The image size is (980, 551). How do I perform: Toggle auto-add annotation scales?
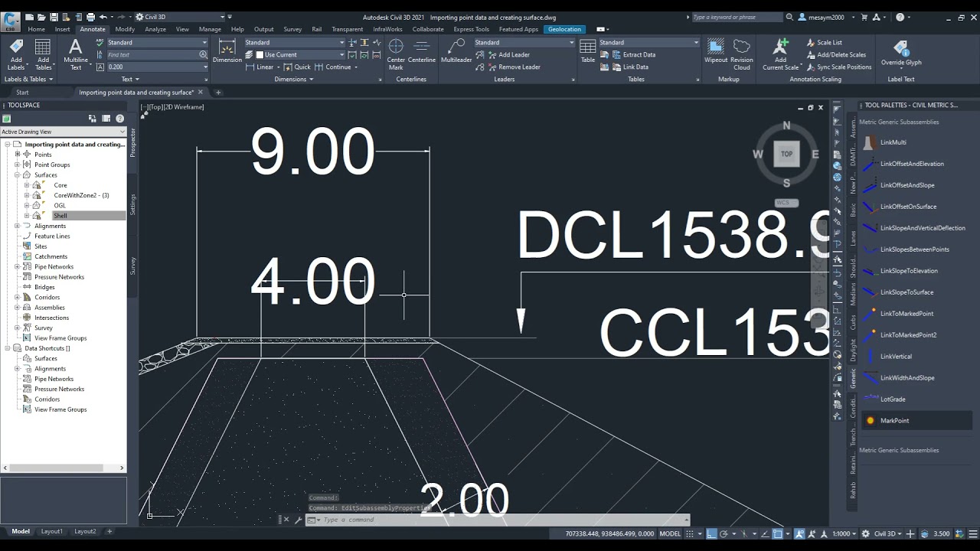pos(812,533)
